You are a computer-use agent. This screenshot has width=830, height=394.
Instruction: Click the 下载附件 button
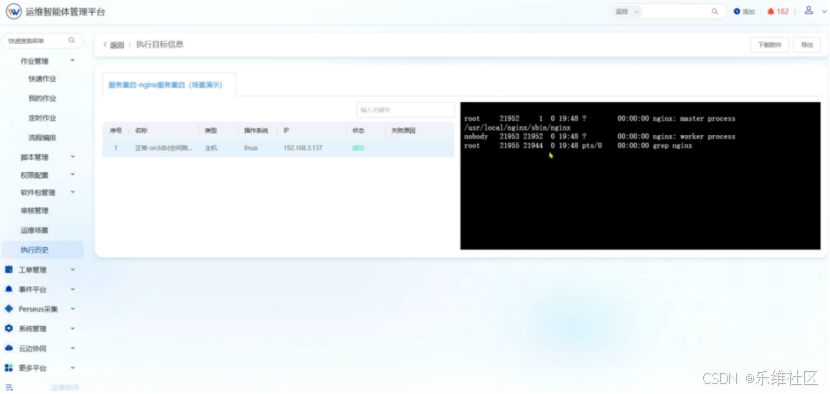[770, 45]
